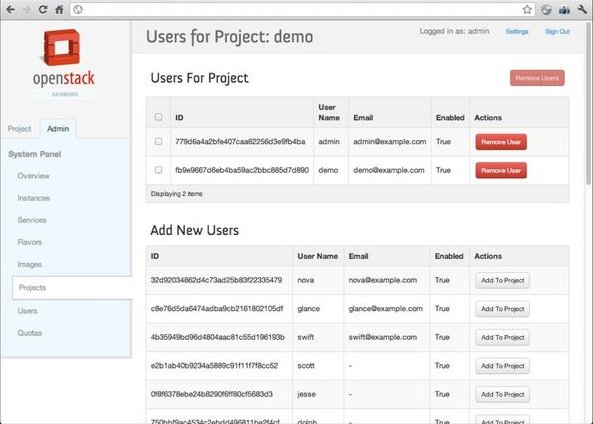
Task: Check the box for the demo user row
Action: click(x=158, y=170)
